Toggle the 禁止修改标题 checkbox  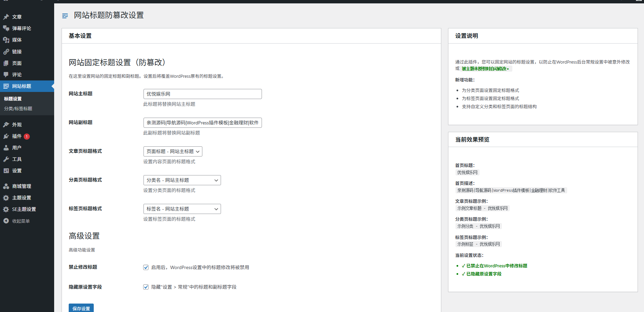[146, 267]
